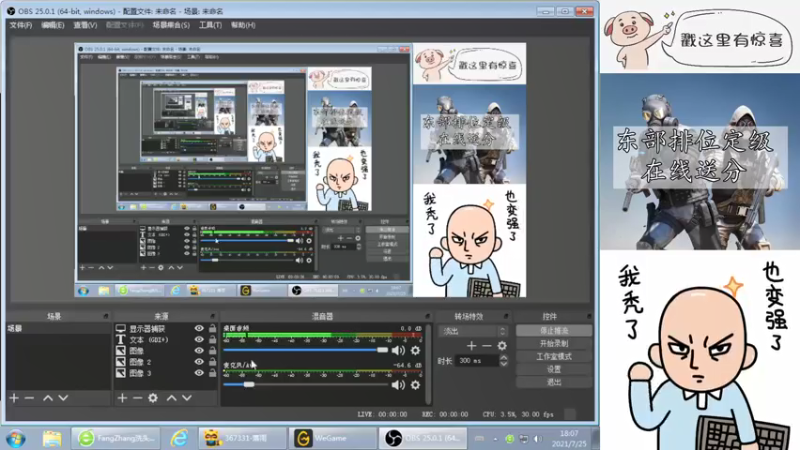Mute the microphone channel speaker icon
This screenshot has height=450, width=800.
click(x=398, y=385)
